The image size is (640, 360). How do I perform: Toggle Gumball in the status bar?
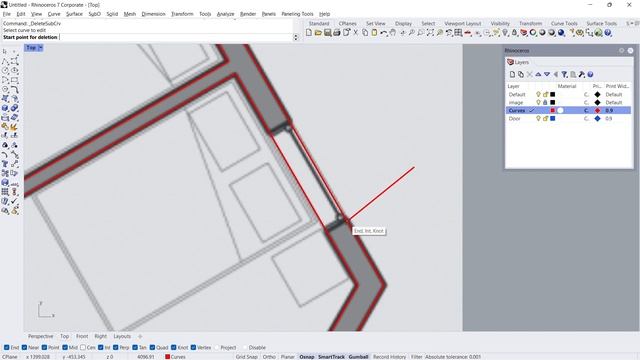[358, 357]
